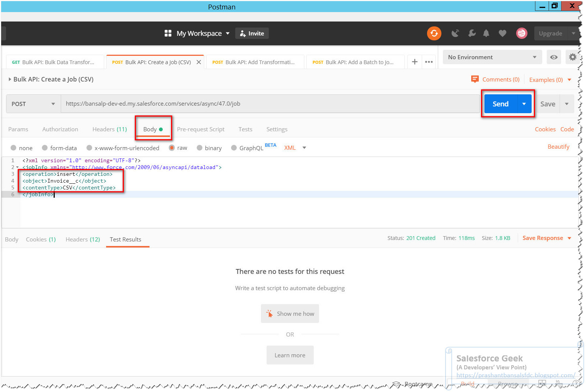Open the Save button dropdown arrow
The height and width of the screenshot is (392, 586).
566,104
